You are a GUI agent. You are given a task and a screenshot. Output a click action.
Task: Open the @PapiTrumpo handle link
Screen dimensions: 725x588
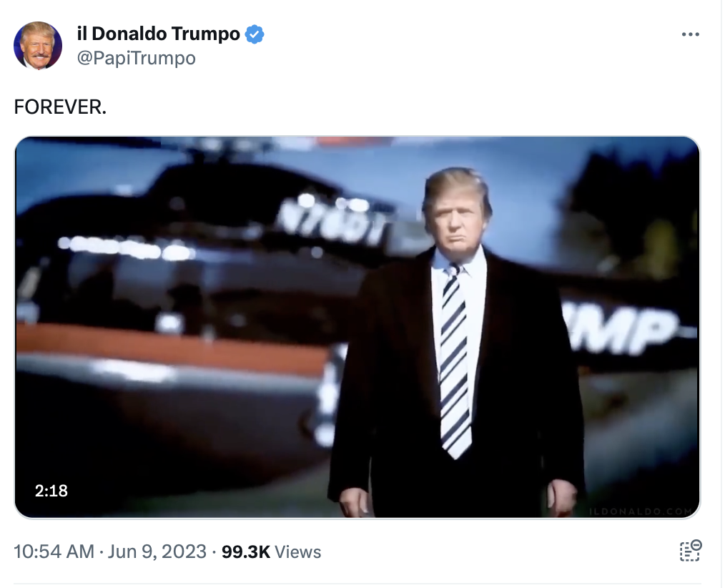137,58
